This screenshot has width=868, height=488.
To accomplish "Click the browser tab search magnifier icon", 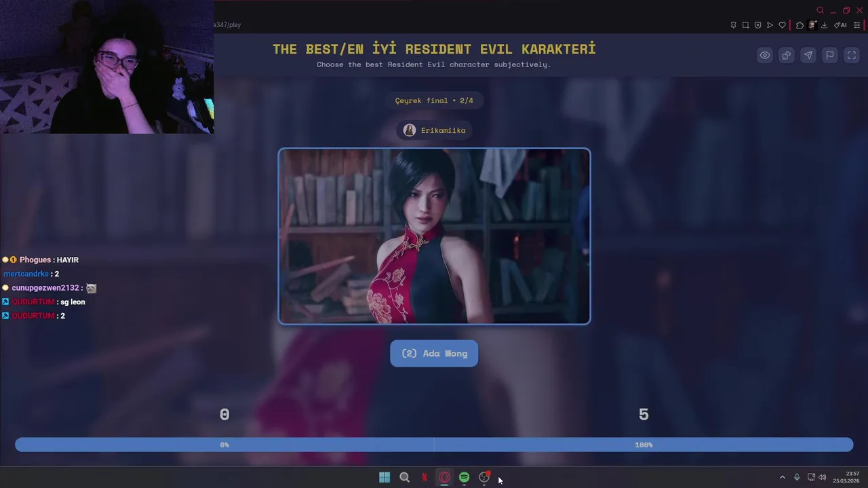I will (820, 10).
